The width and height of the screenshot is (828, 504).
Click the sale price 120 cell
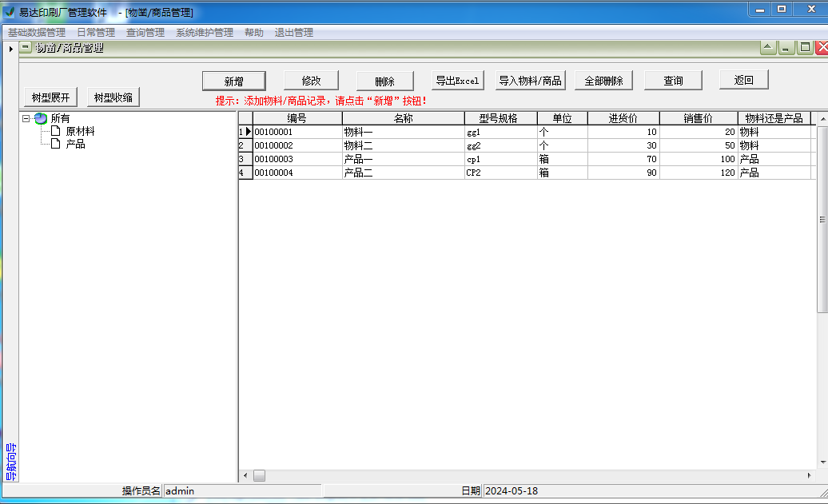(x=699, y=173)
